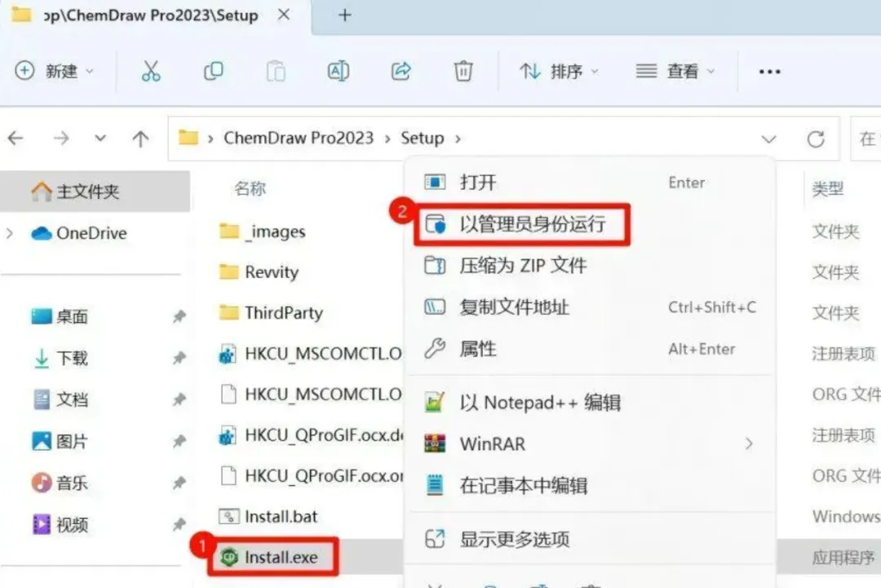Click the Refresh icon beside address bar

pyautogui.click(x=815, y=139)
